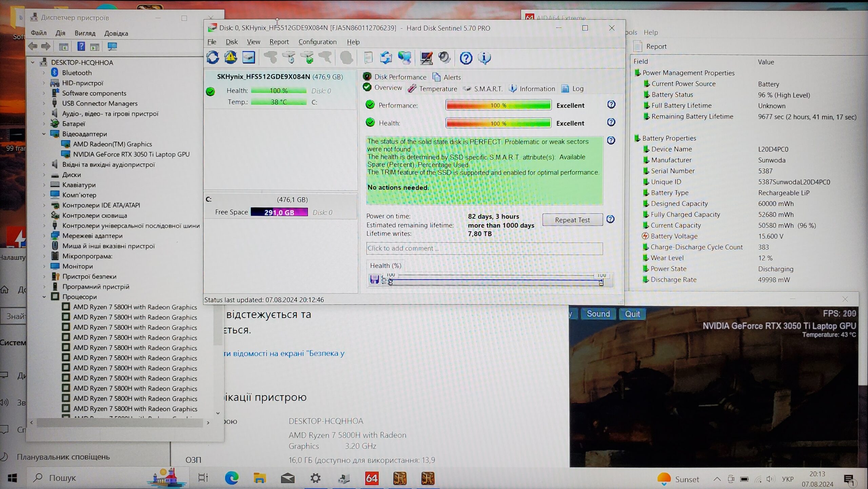Click the add comment input field
This screenshot has width=868, height=489.
click(484, 248)
